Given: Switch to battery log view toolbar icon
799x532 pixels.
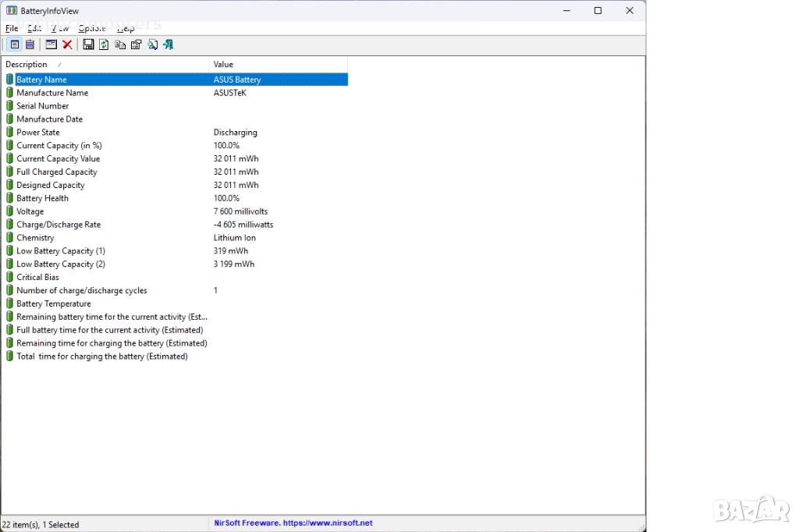Looking at the screenshot, I should click(30, 44).
